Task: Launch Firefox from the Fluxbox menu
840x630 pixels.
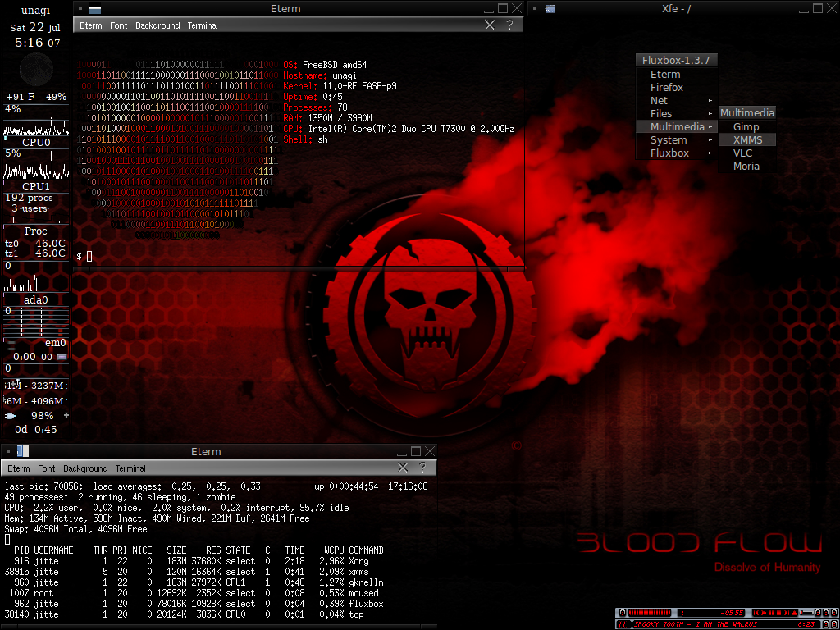Action: click(667, 88)
